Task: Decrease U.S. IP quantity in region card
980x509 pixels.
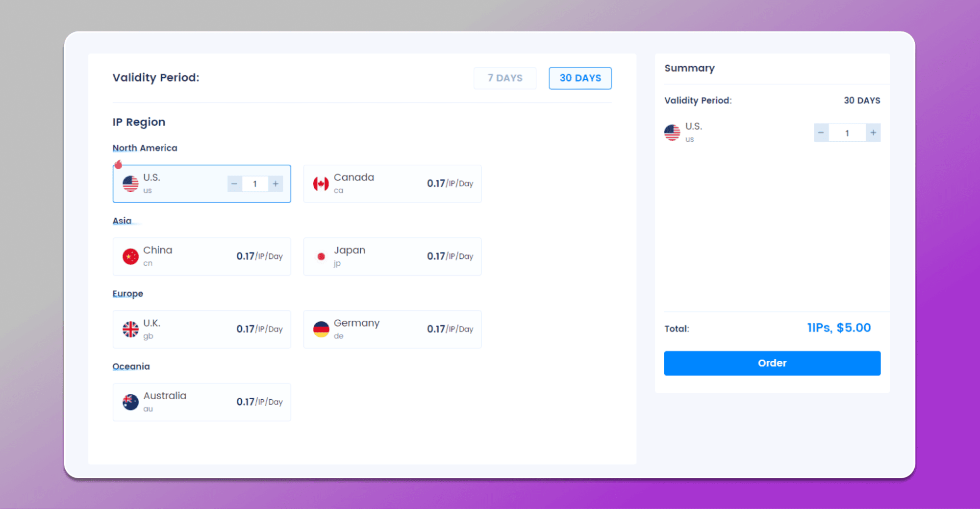Action: (x=234, y=184)
